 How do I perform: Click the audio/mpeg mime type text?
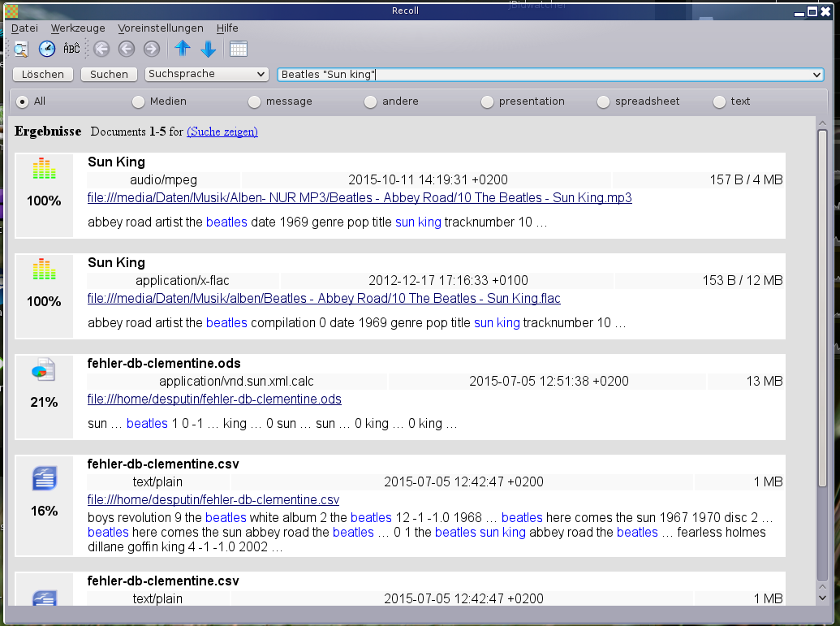163,180
